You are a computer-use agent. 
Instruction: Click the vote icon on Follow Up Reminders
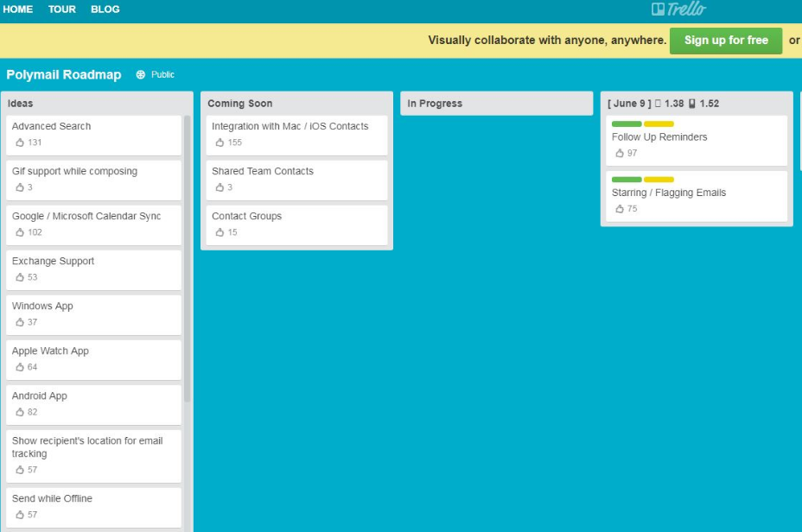click(x=620, y=153)
